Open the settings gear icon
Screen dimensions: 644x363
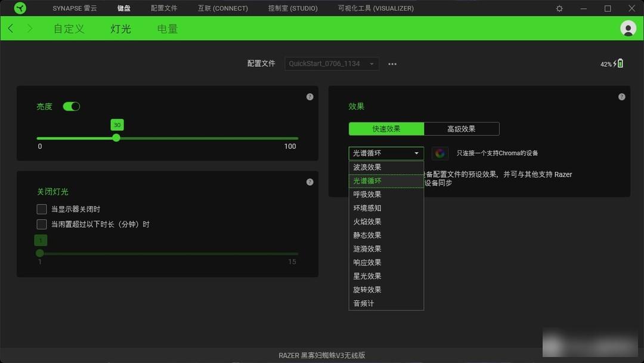559,8
